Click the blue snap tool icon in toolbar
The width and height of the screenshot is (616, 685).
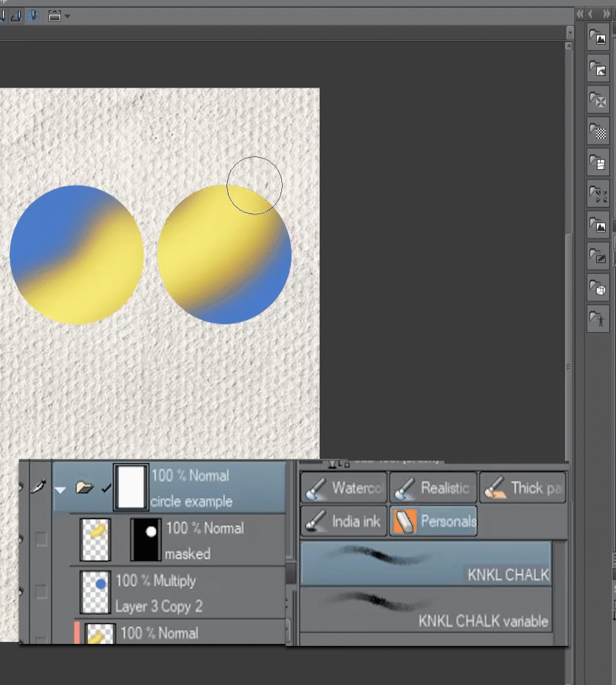(33, 15)
